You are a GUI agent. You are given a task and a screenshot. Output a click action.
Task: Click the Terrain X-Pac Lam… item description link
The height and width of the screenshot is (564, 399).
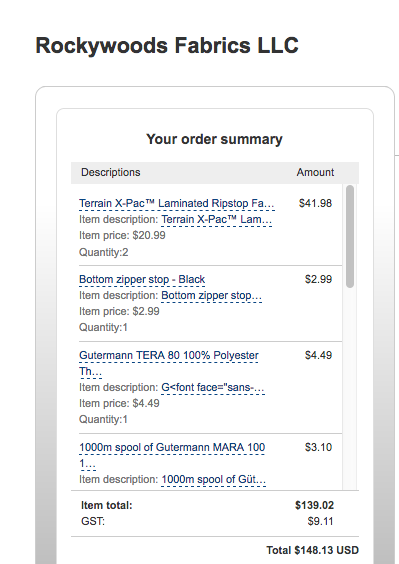tap(216, 219)
